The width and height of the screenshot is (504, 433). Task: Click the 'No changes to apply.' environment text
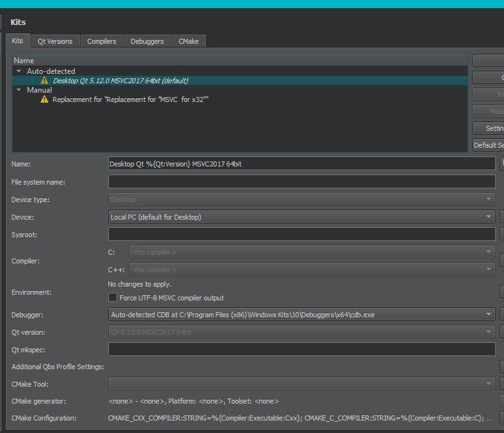(140, 284)
